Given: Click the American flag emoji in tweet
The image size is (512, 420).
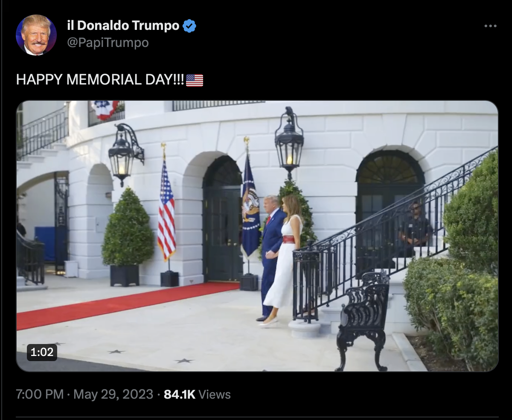Looking at the screenshot, I should click(x=195, y=80).
